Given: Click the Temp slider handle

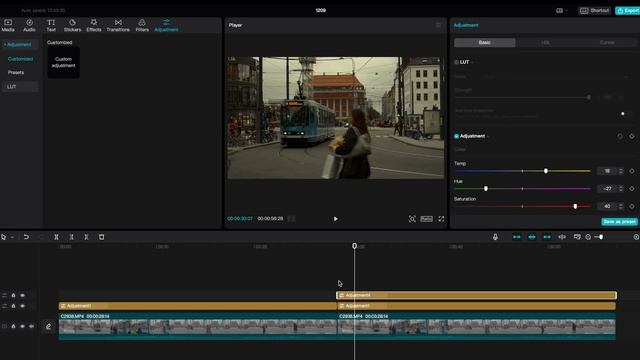Looking at the screenshot, I should point(546,171).
